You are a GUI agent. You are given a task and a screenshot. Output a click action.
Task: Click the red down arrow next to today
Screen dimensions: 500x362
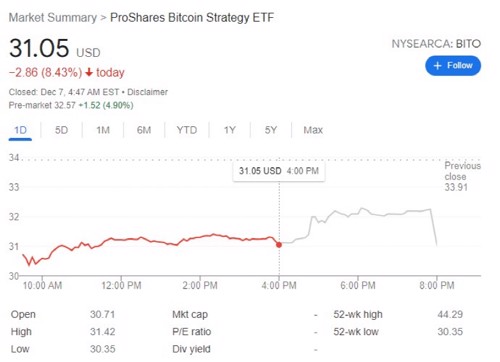click(89, 72)
